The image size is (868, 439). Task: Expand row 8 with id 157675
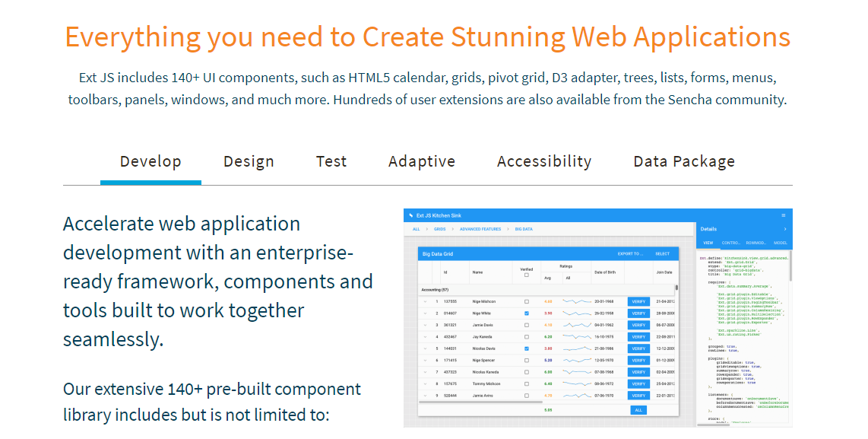[x=425, y=384]
